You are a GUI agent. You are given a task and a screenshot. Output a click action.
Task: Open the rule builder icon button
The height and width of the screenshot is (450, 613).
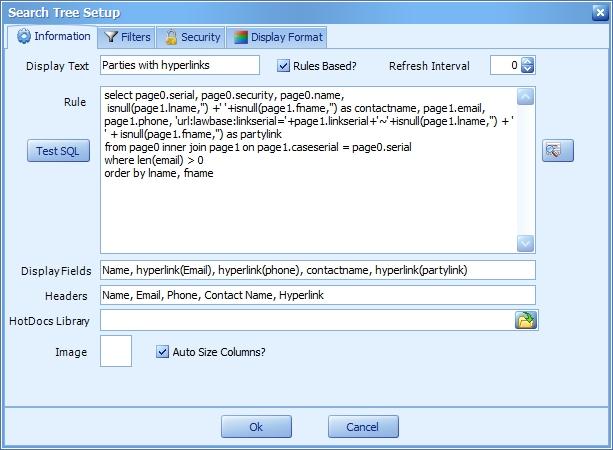[x=558, y=150]
